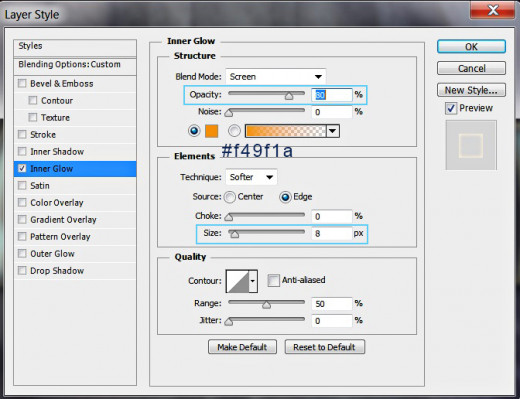Open the Technique Softer dropdown
The height and width of the screenshot is (399, 520).
pos(251,177)
